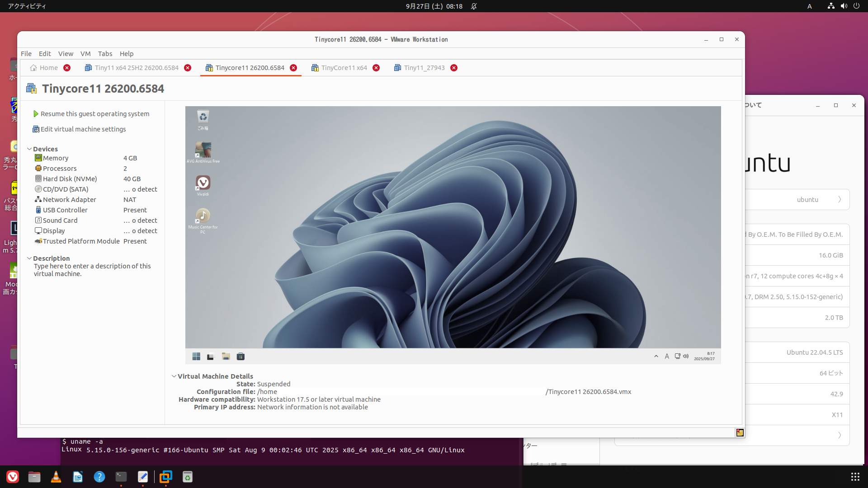Screen dimensions: 868x488
Task: Switch to the Tiny11 x64 25H2 26200.6584 tab
Action: (x=137, y=68)
